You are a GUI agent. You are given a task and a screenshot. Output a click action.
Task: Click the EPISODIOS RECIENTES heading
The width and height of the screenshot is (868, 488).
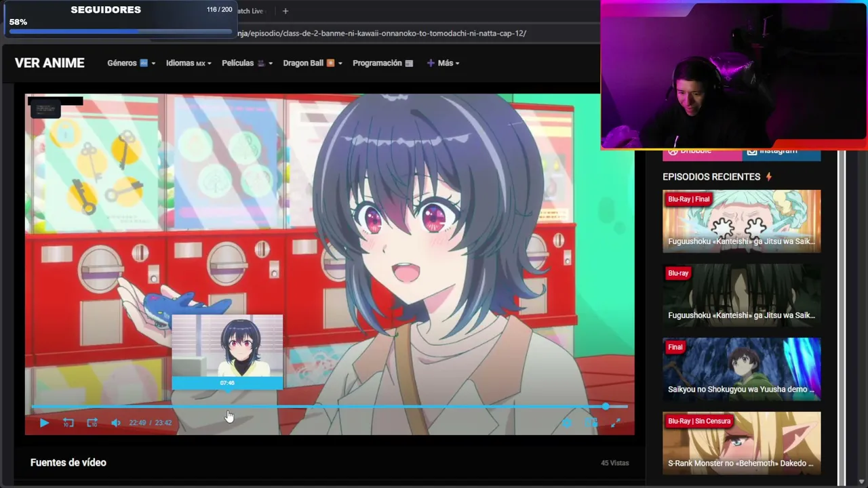pyautogui.click(x=711, y=177)
